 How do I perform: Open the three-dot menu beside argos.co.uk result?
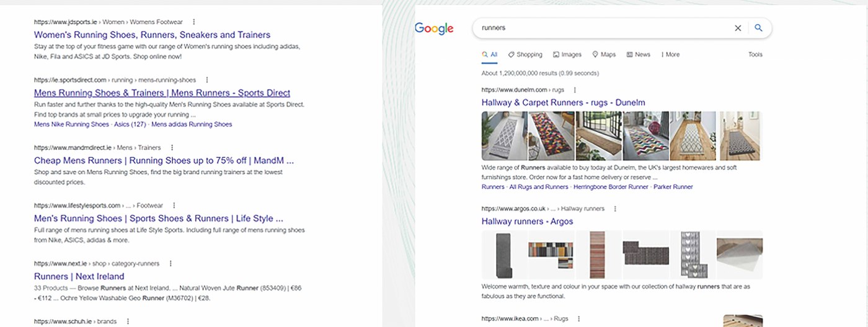coord(615,209)
